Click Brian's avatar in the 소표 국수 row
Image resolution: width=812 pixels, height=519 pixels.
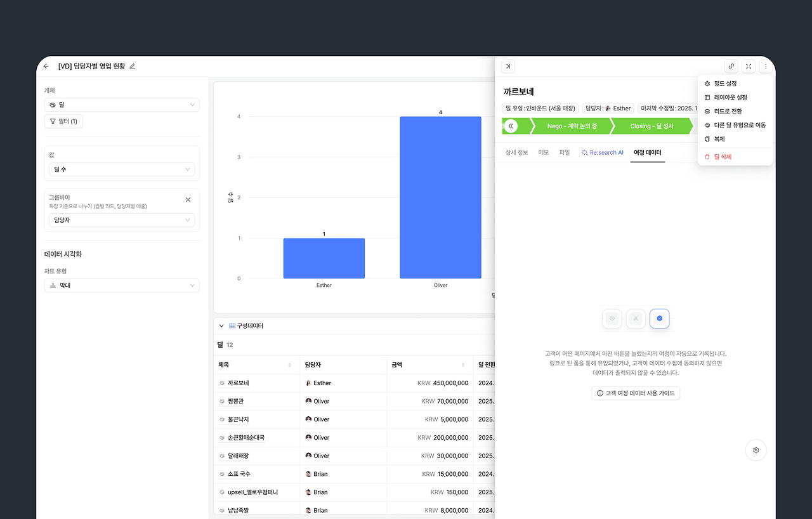[x=308, y=474]
